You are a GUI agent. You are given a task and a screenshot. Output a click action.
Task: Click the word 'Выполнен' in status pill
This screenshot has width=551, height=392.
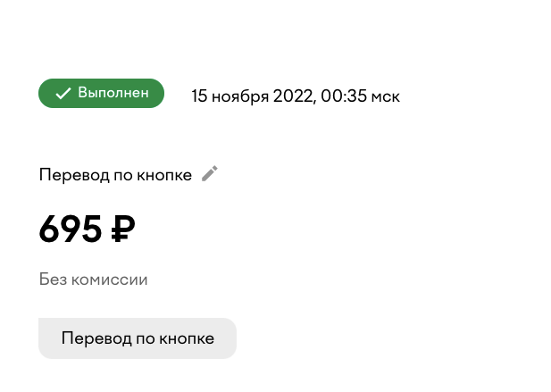tap(113, 93)
